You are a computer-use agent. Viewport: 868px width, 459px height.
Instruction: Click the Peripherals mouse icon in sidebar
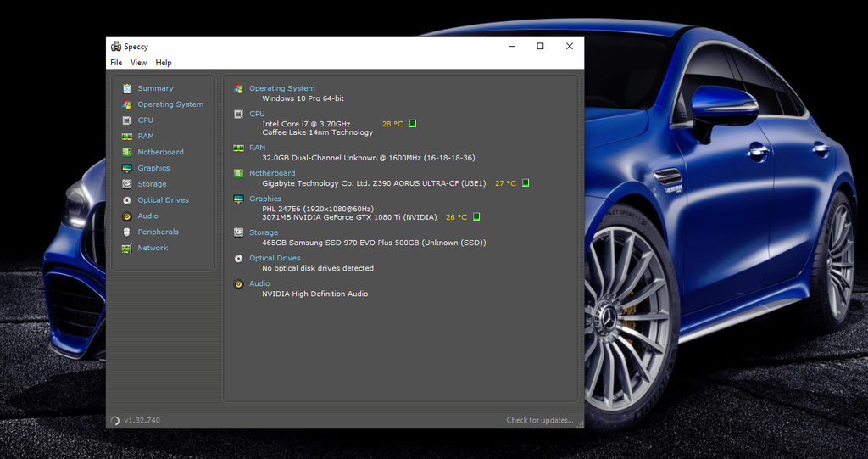[127, 232]
